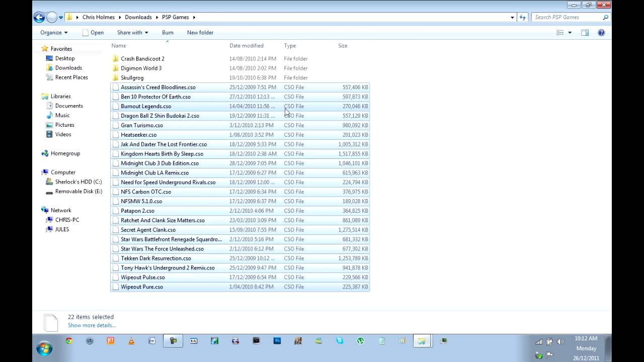Create a New folder
644x362 pixels.
(200, 33)
